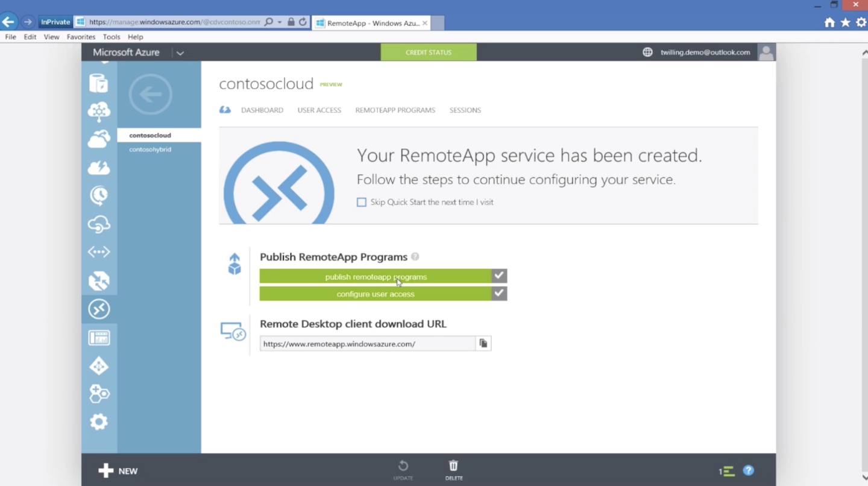Screen dimensions: 868x486
Task: Open the notifications list icon
Action: tap(726, 471)
